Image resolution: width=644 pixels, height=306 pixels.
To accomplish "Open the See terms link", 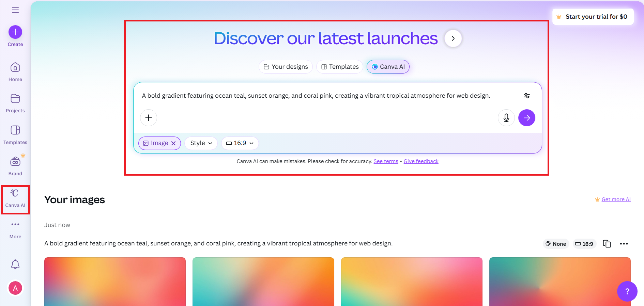I will pyautogui.click(x=386, y=161).
